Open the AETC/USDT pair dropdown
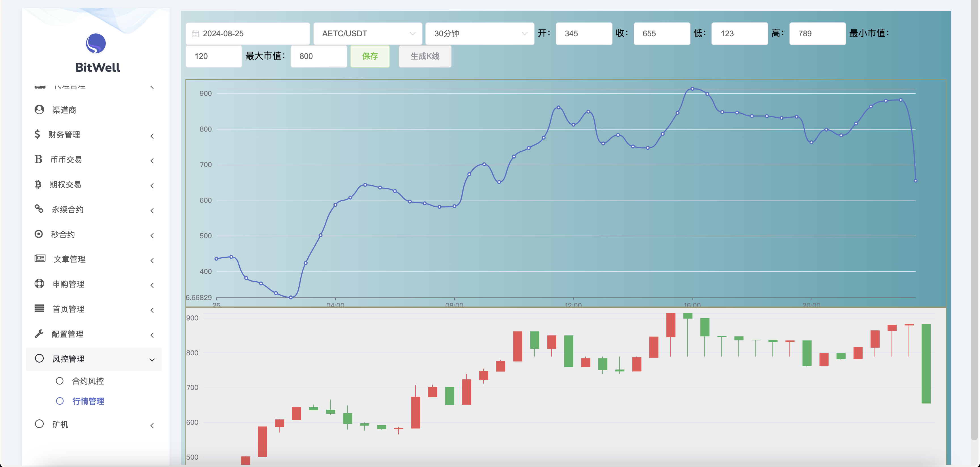 (x=367, y=34)
